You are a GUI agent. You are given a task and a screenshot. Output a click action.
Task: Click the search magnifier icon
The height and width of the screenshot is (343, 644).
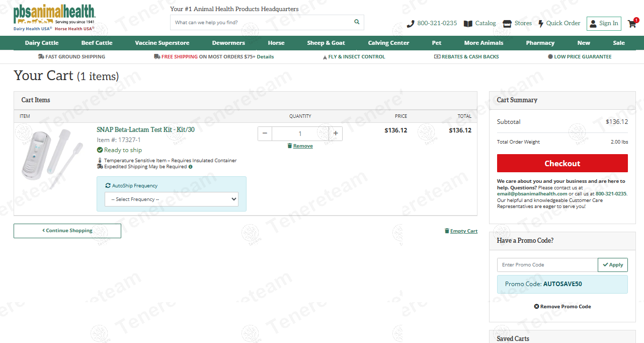(357, 22)
